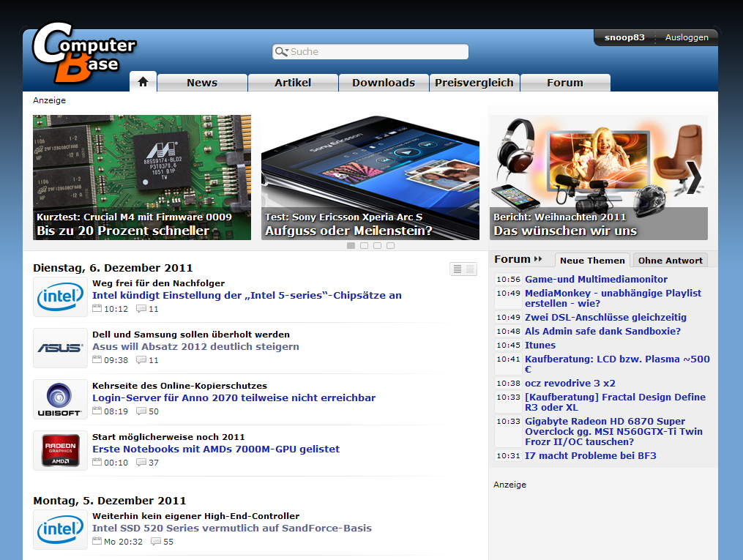Click 'Kehrseite des Online-Kopierschutzes' subtitle
The height and width of the screenshot is (560, 743).
point(179,385)
